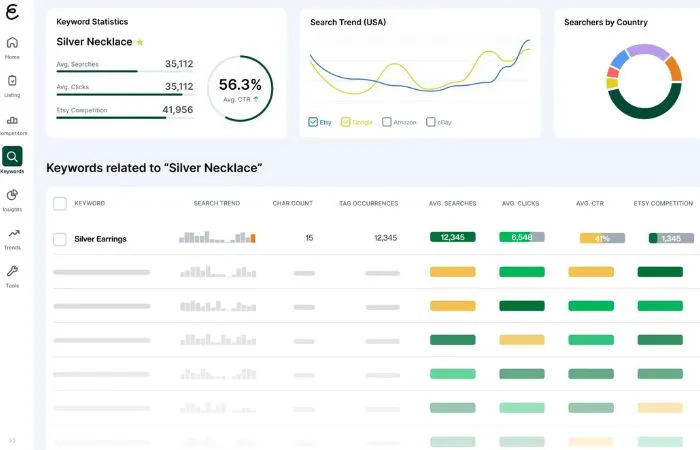Sort by Search Trend column header
700x450 pixels.
(217, 203)
